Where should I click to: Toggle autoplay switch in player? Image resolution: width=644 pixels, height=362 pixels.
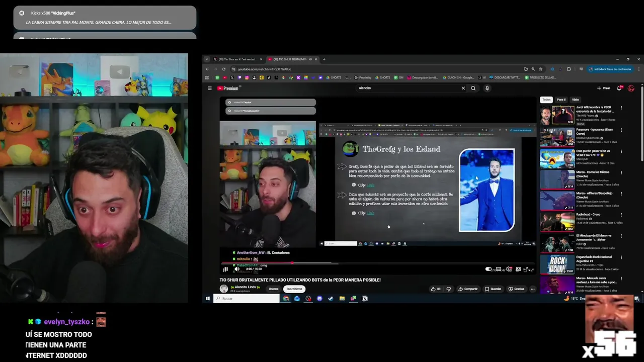tap(489, 269)
